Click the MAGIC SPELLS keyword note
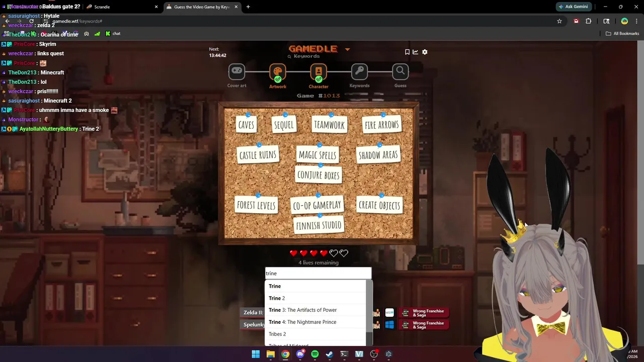This screenshot has height=362, width=644. click(317, 155)
